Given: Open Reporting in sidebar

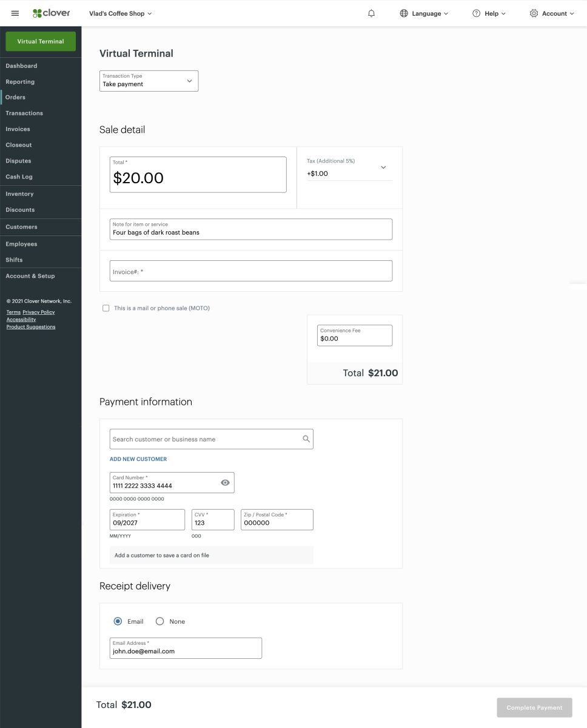Looking at the screenshot, I should pyautogui.click(x=20, y=82).
